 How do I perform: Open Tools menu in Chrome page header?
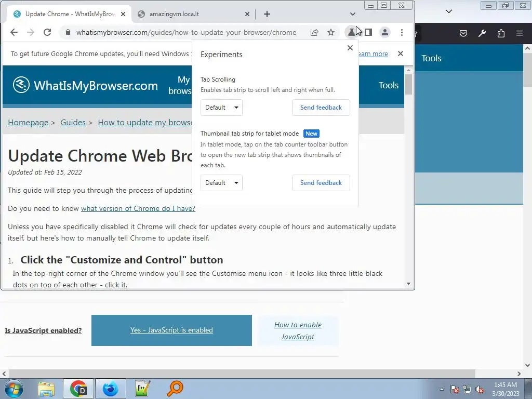tap(389, 85)
